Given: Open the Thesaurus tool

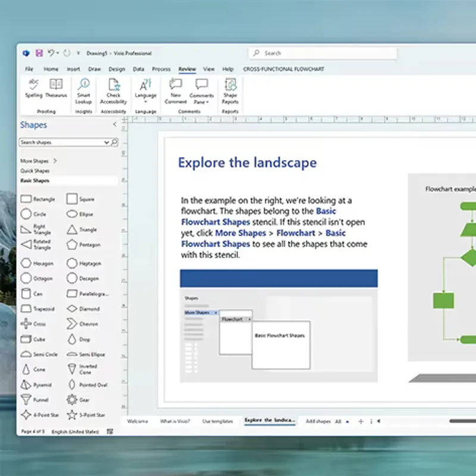Looking at the screenshot, I should click(56, 88).
